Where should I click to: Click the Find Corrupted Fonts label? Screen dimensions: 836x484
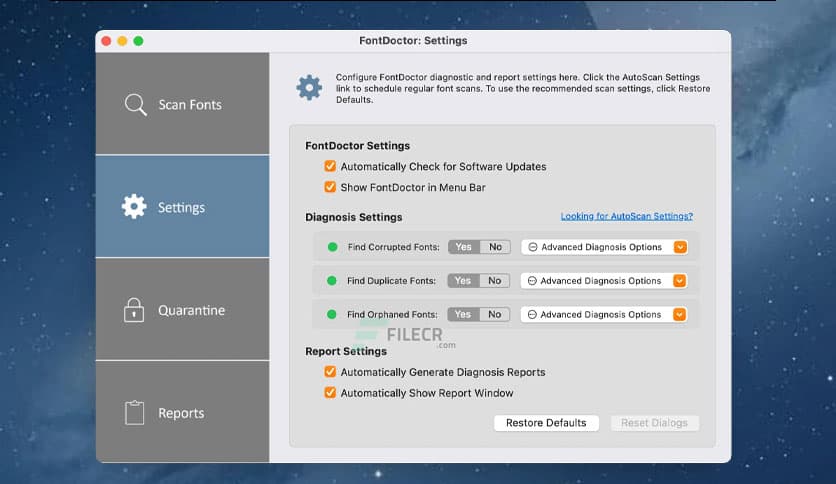point(393,247)
